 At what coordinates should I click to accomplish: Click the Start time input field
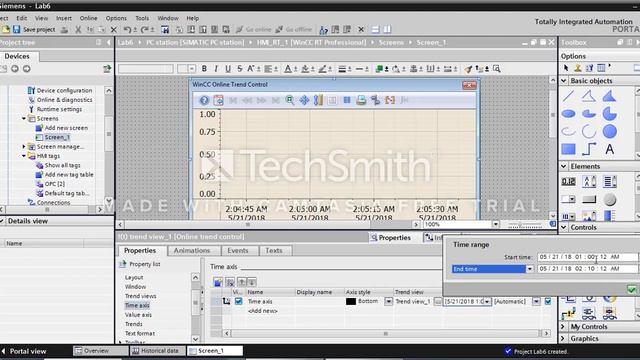click(587, 257)
